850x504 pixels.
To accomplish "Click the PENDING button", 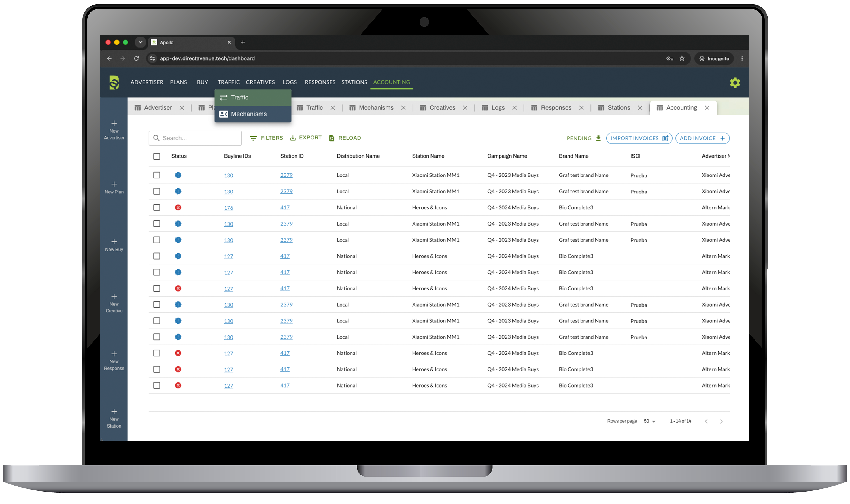I will [x=583, y=138].
